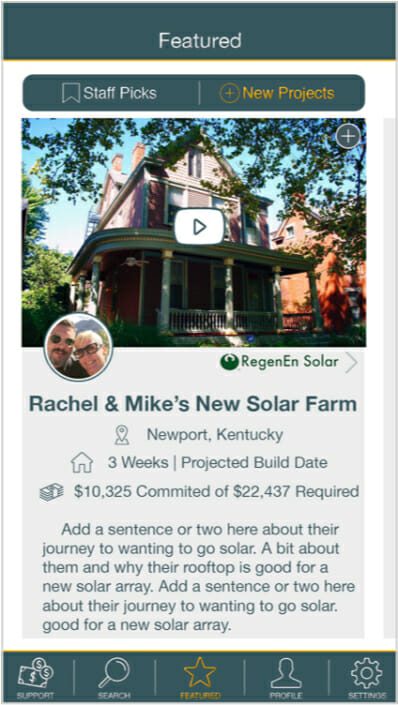Switch to the Staff Picks tab
Viewport: 398px width, 705px height.
coord(110,94)
